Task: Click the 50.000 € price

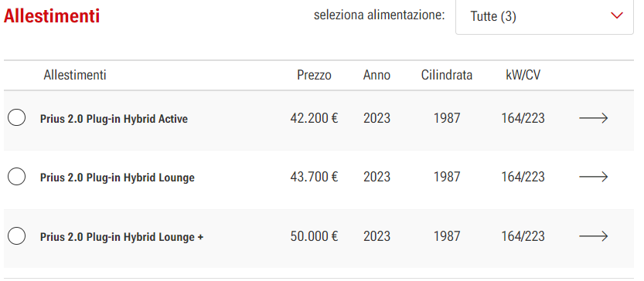Action: point(314,236)
